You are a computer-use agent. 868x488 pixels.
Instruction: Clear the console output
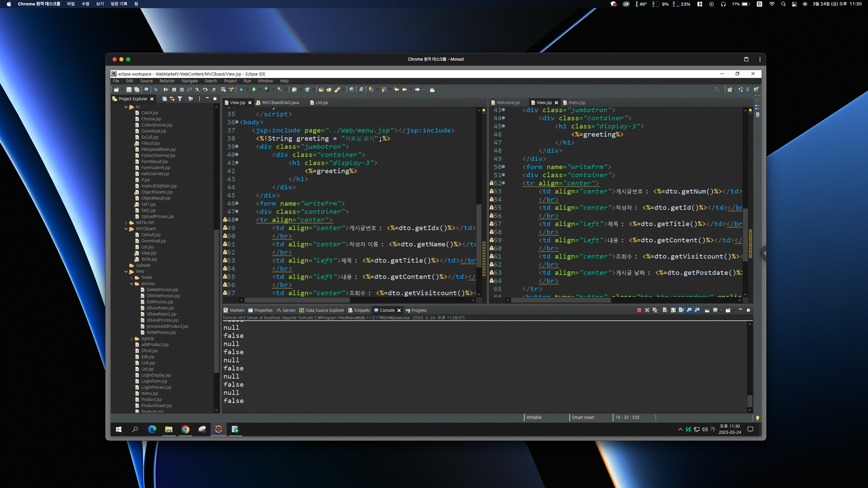(x=665, y=310)
